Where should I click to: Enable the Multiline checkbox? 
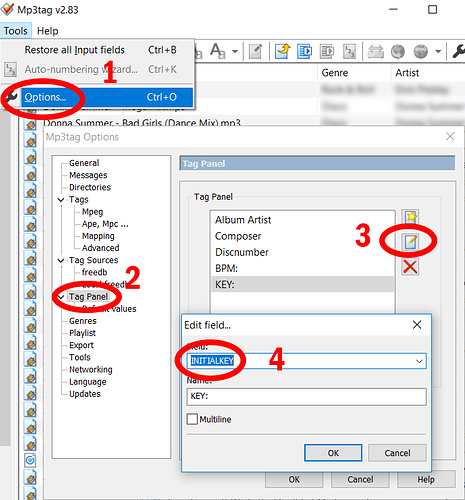tap(192, 419)
